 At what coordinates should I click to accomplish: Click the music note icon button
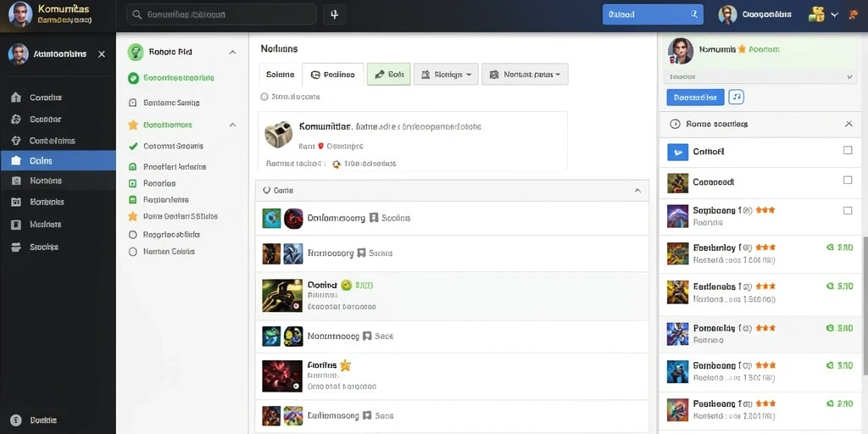737,97
